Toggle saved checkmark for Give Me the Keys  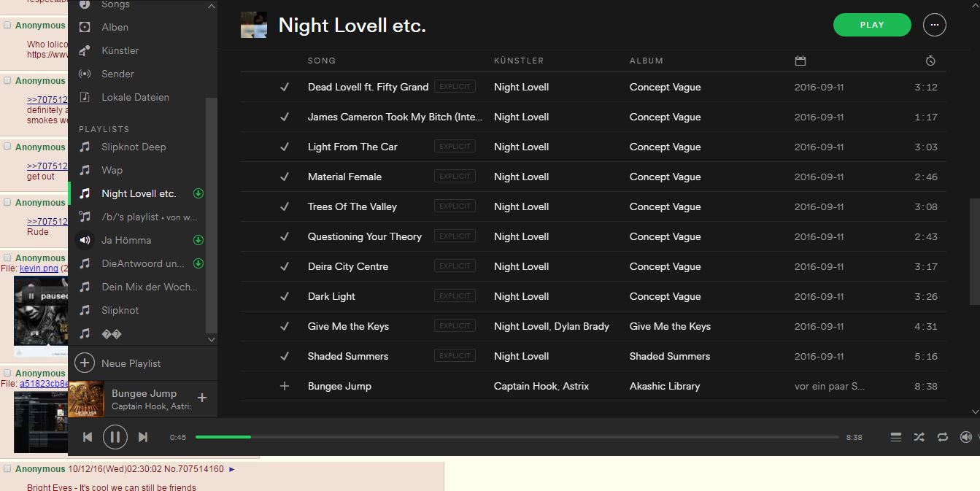pyautogui.click(x=285, y=326)
